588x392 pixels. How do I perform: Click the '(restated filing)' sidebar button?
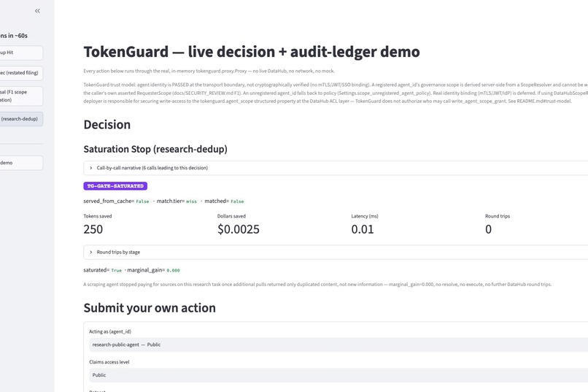pyautogui.click(x=21, y=73)
